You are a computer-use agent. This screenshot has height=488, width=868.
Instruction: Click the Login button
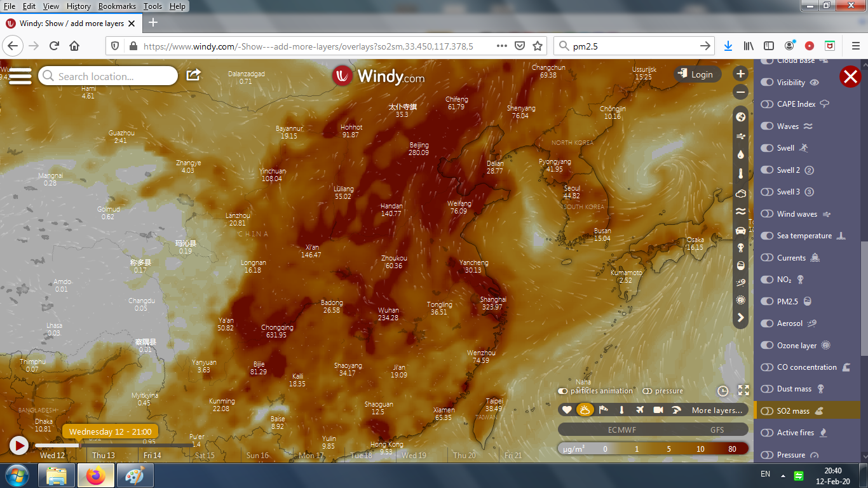click(x=696, y=74)
